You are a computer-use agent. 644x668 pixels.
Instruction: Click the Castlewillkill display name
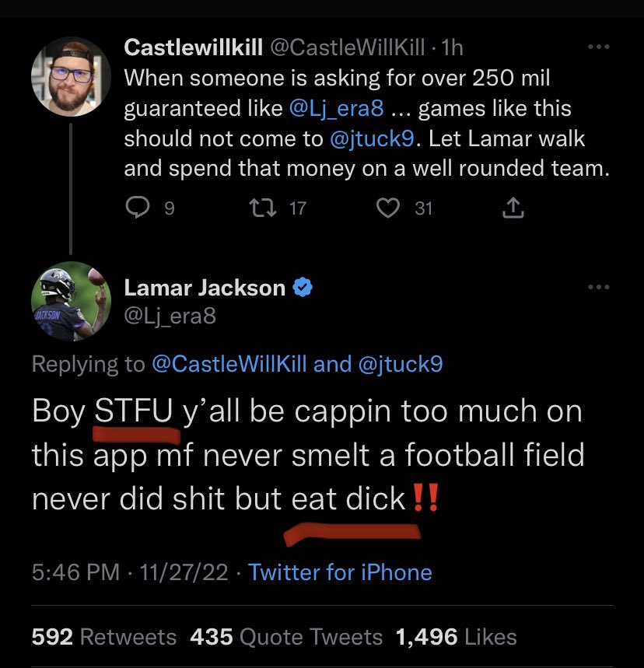[194, 47]
